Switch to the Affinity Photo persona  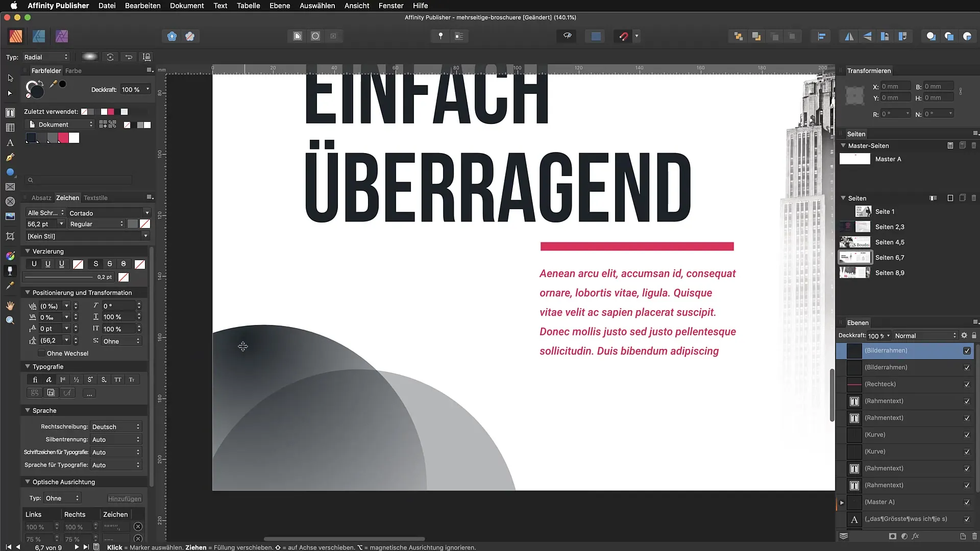[62, 36]
